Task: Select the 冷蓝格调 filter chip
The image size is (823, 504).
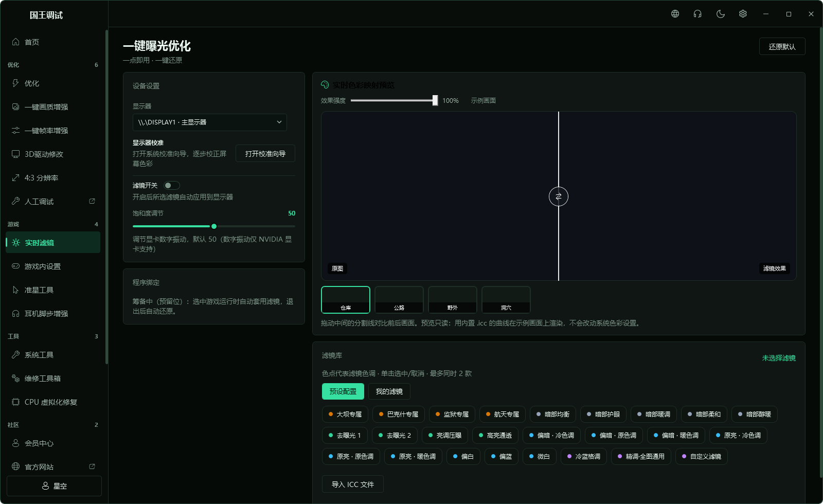Action: [584, 457]
